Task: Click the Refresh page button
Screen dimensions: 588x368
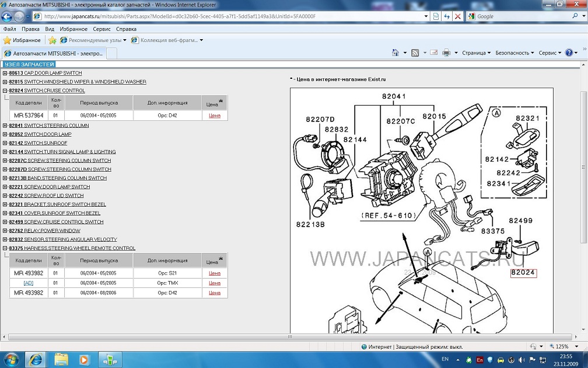Action: pyautogui.click(x=446, y=16)
